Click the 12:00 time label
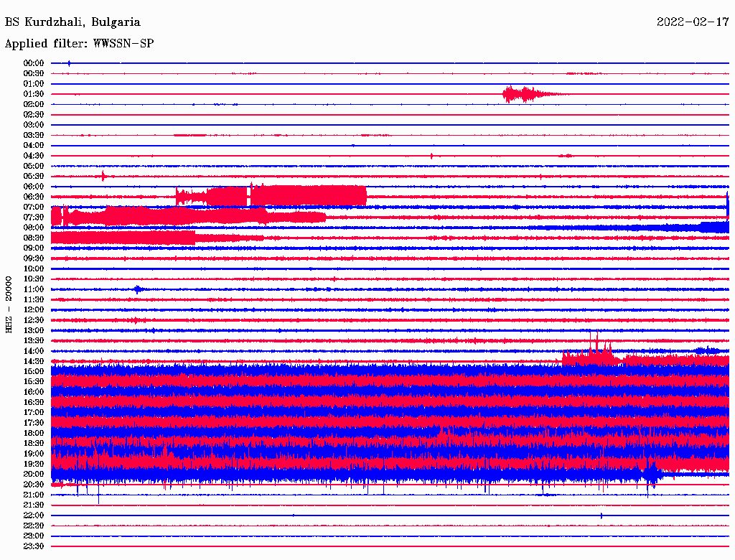Image resolution: width=735 pixels, height=560 pixels. point(34,310)
